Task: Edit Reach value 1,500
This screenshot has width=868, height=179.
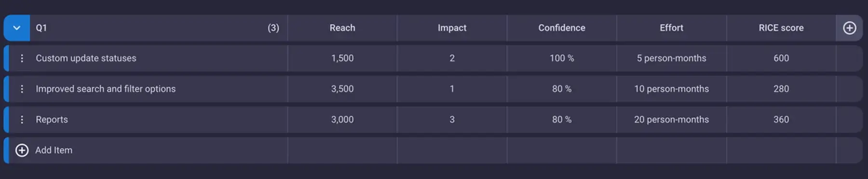Action: [x=342, y=58]
